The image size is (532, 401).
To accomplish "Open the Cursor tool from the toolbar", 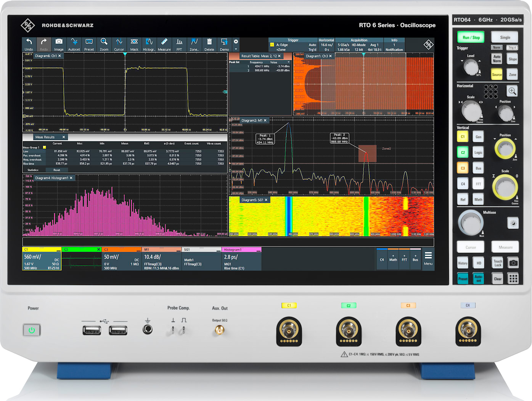I will (119, 44).
